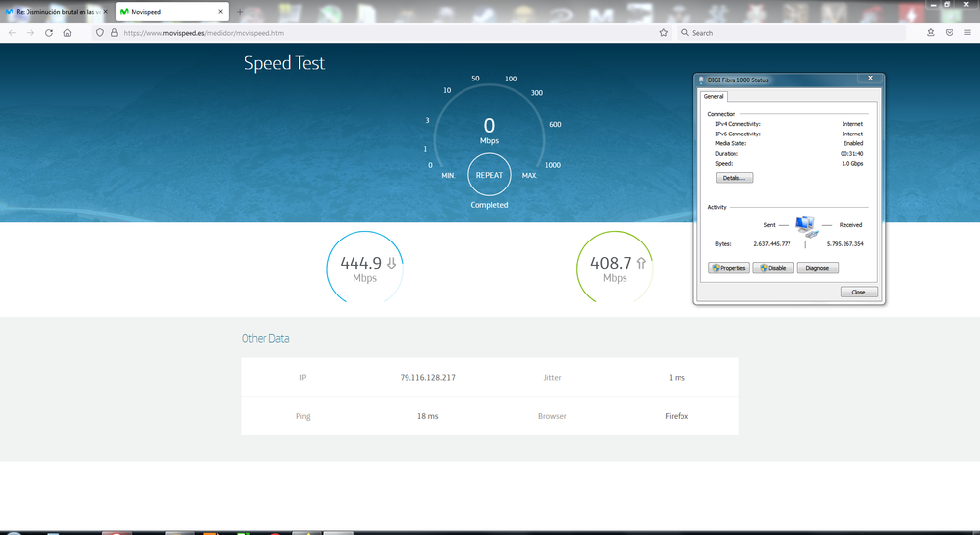Click the Disable button in status dialog
Screen dimensions: 980x535
pyautogui.click(x=773, y=268)
